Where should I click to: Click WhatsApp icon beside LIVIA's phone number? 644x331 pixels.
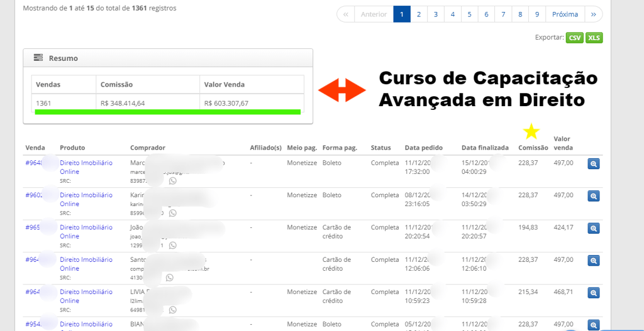172,310
